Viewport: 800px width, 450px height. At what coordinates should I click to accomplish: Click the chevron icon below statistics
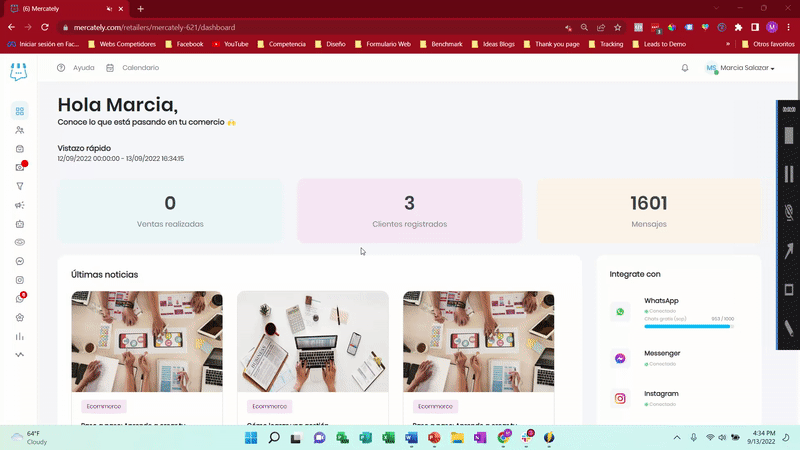pyautogui.click(x=19, y=355)
